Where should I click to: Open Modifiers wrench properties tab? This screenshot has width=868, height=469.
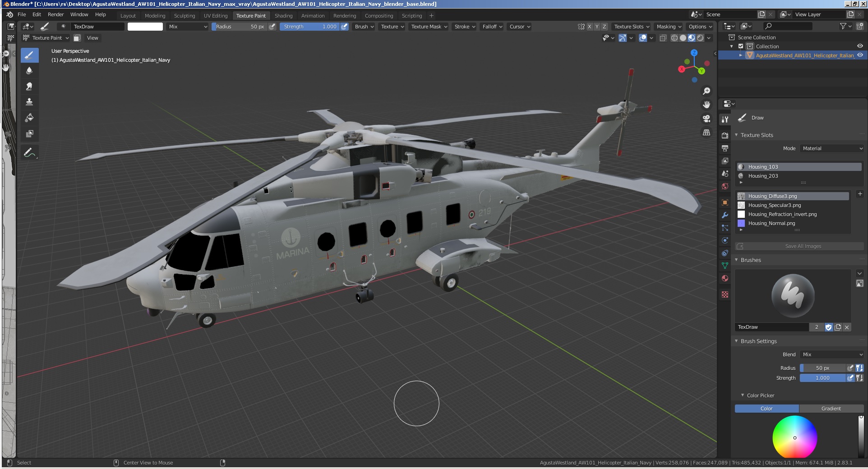(x=725, y=215)
